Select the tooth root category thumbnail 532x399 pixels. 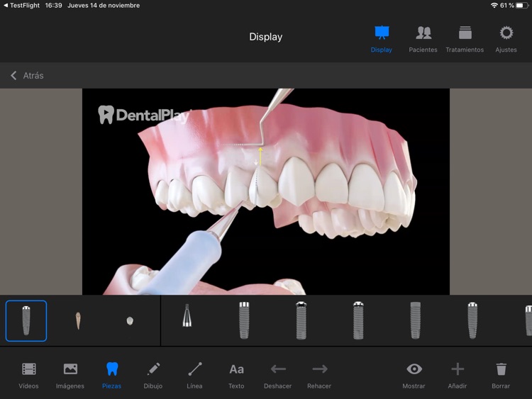pyautogui.click(x=78, y=321)
